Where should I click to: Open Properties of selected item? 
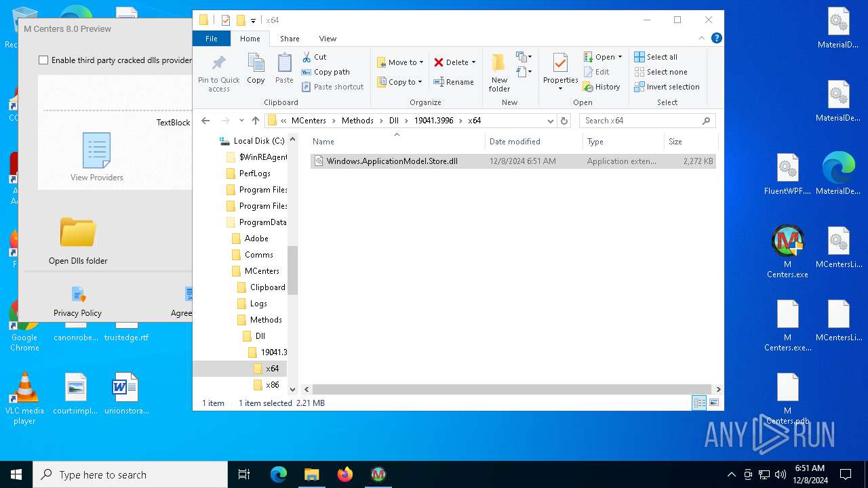pos(560,73)
